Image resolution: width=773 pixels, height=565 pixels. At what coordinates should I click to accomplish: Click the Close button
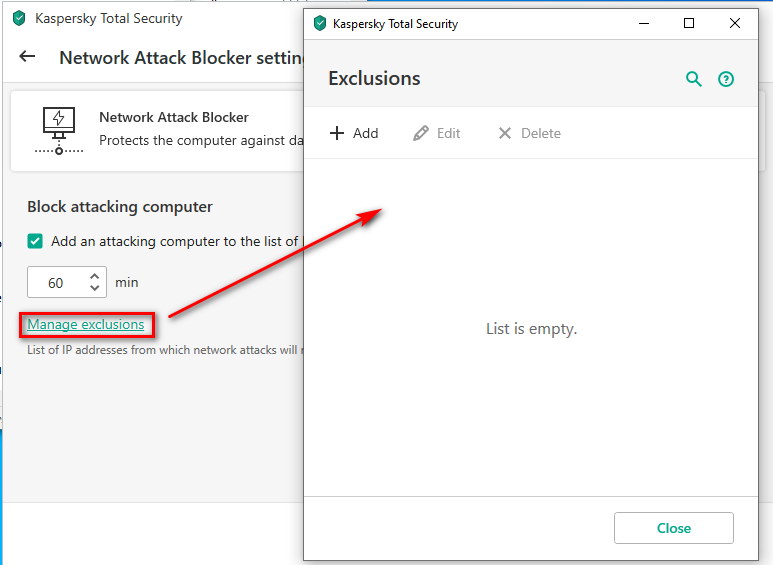click(x=673, y=528)
